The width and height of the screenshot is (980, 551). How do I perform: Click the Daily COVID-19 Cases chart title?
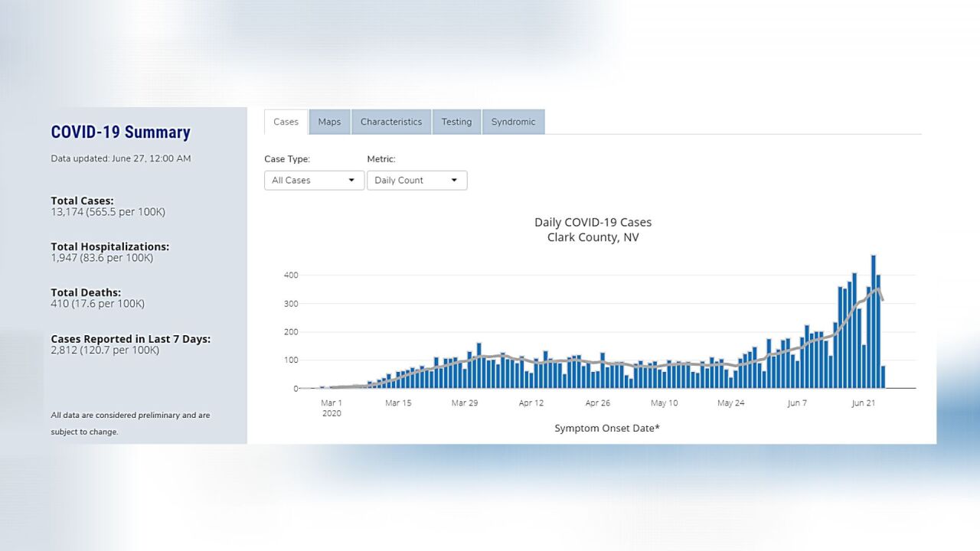(593, 223)
